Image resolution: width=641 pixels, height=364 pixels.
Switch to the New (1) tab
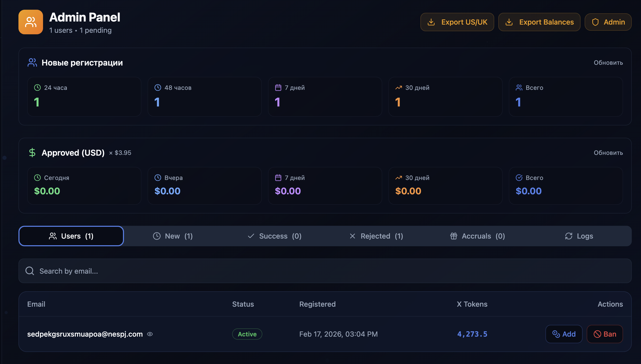click(x=173, y=236)
